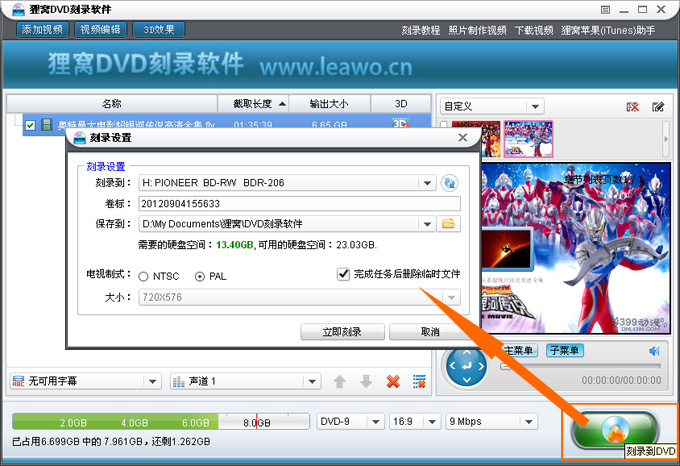Select the NTSC radio button
Screen dimensions: 680x466
click(144, 277)
